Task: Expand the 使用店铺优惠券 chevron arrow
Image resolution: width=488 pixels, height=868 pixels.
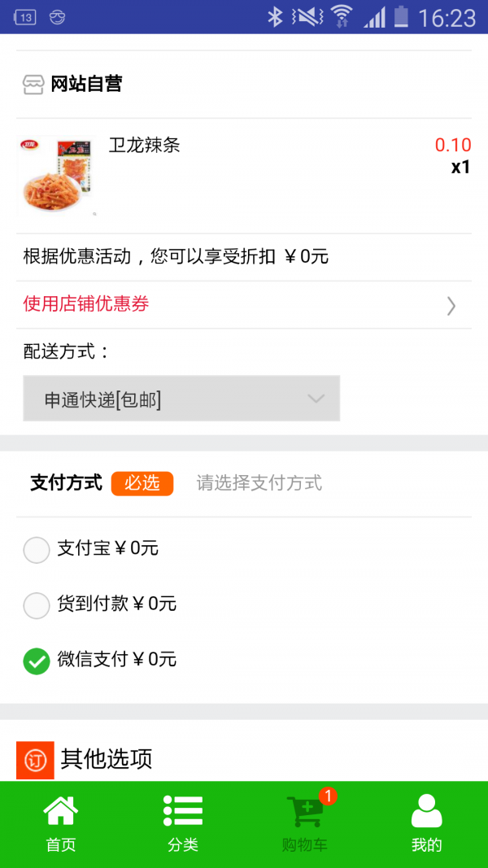Action: coord(451,305)
